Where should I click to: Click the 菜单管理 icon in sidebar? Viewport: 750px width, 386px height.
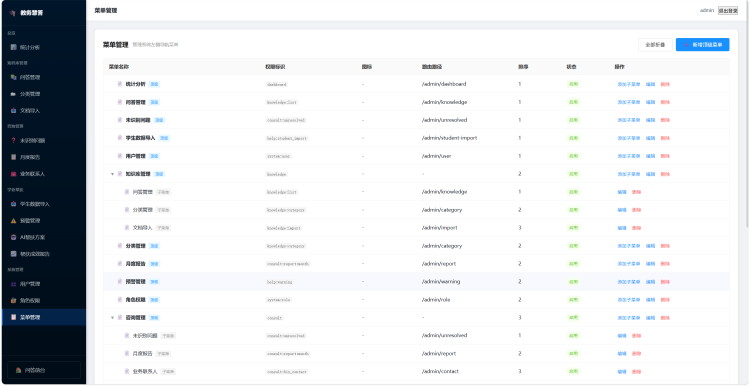(x=13, y=317)
